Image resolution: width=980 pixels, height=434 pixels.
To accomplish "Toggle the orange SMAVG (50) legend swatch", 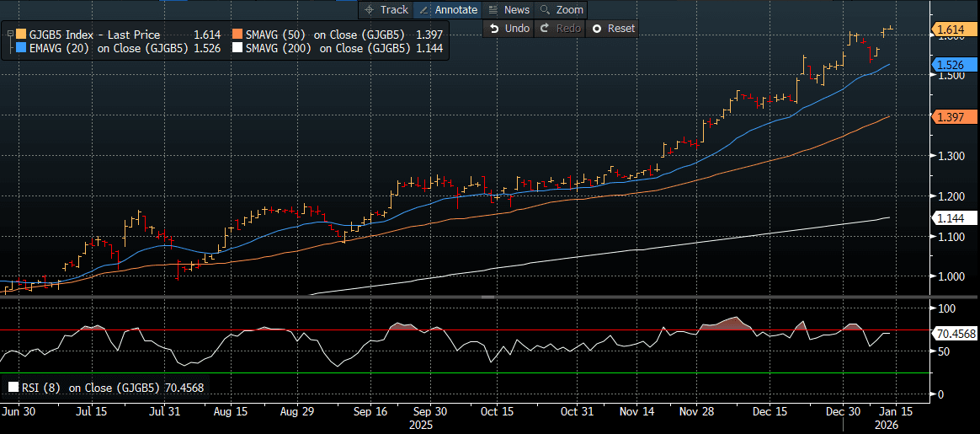I will click(237, 35).
